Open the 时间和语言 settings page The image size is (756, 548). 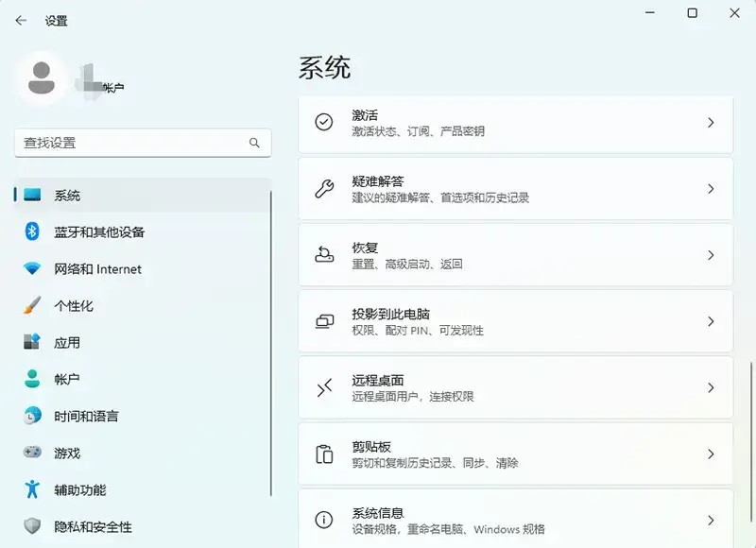point(76,416)
